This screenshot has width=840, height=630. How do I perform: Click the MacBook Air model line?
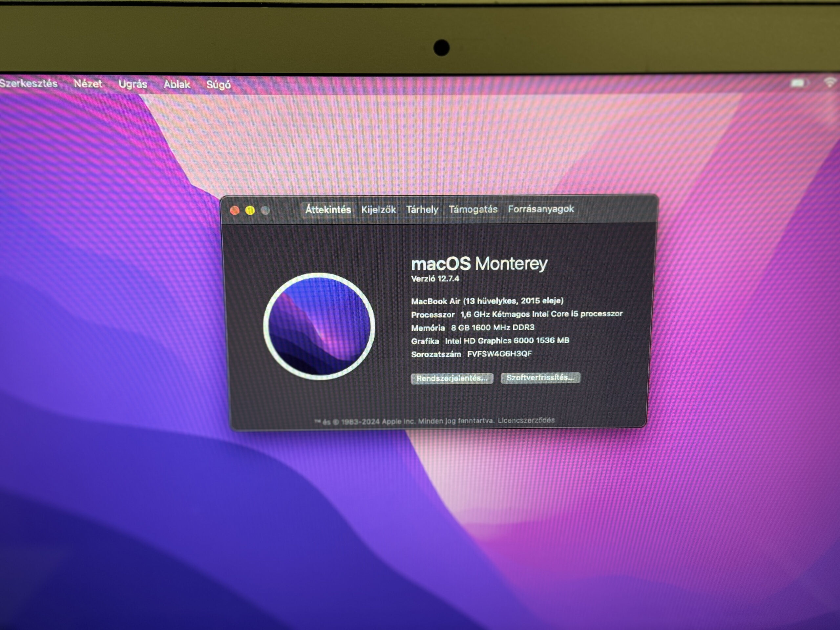click(487, 301)
